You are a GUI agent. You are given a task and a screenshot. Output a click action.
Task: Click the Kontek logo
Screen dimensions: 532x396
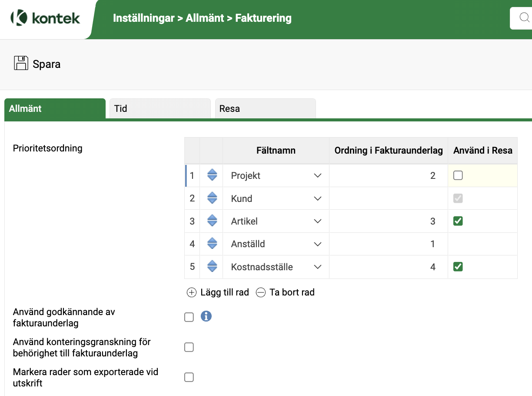click(x=45, y=18)
